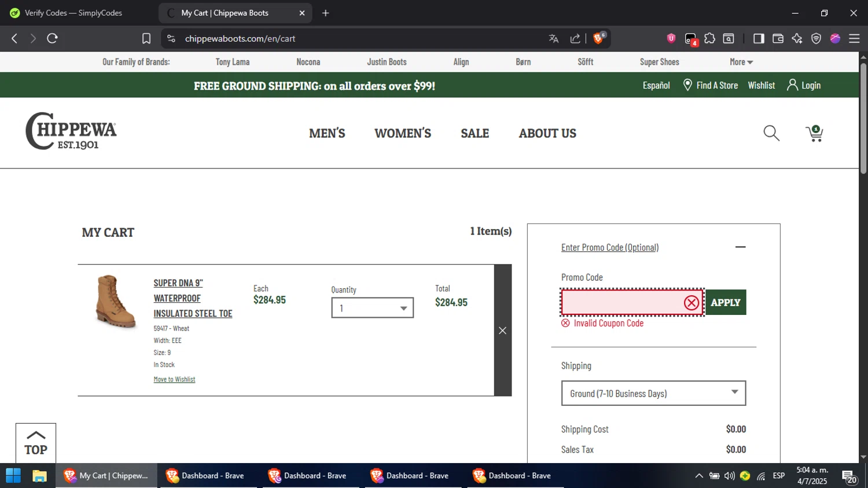Open the Shipping method dropdown
The width and height of the screenshot is (868, 488).
[653, 394]
